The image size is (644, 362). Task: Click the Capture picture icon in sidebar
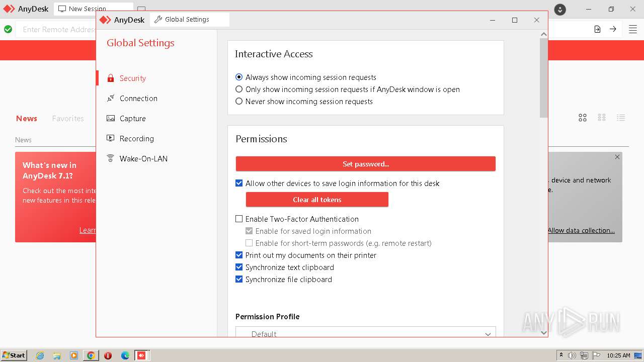(111, 119)
